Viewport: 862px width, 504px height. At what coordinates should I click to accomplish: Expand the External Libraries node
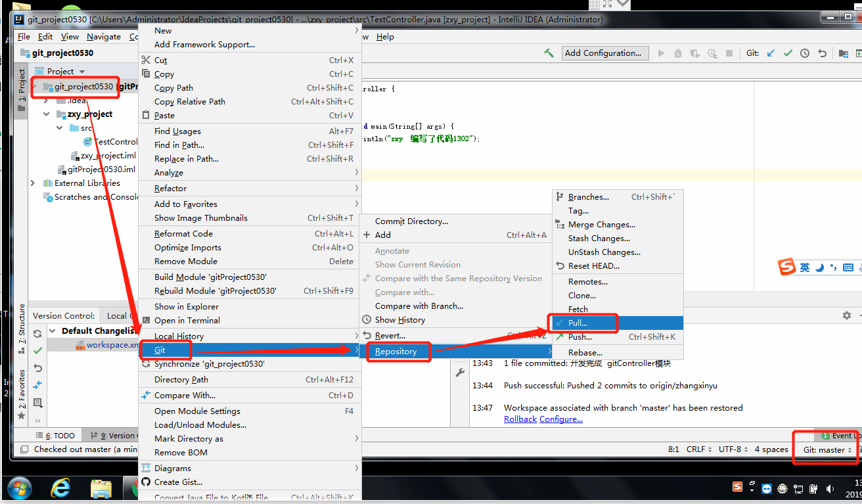tap(33, 183)
